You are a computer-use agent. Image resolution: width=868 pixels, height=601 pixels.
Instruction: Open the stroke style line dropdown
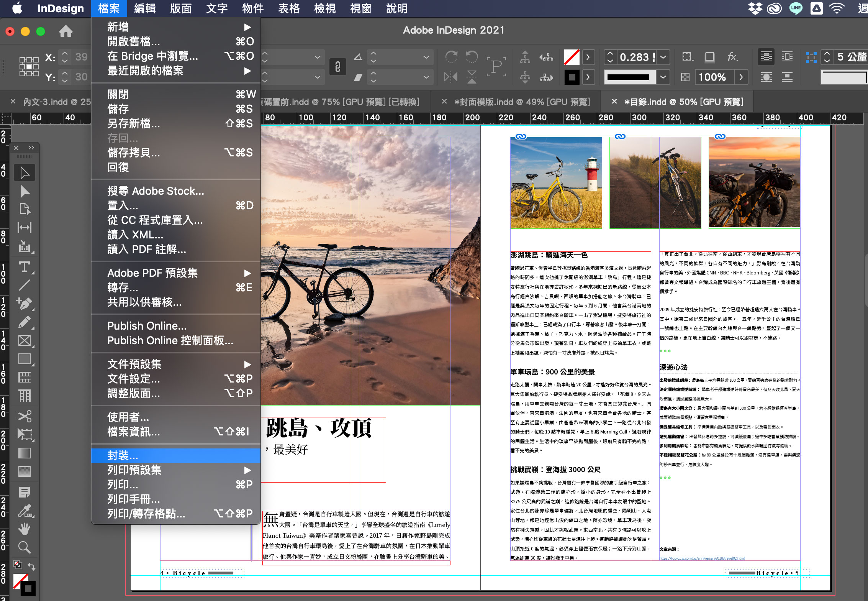click(x=663, y=77)
